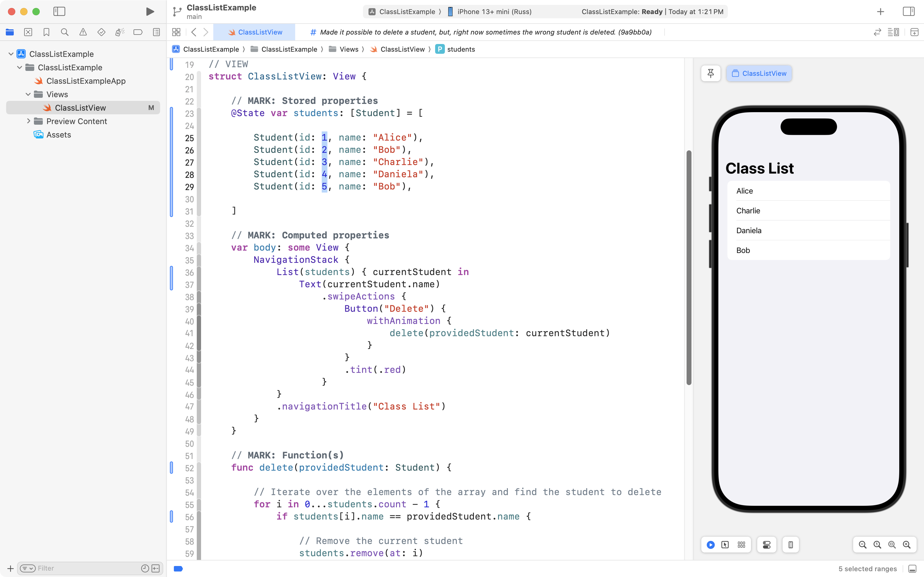Open the Bookmark navigator icon

(46, 32)
